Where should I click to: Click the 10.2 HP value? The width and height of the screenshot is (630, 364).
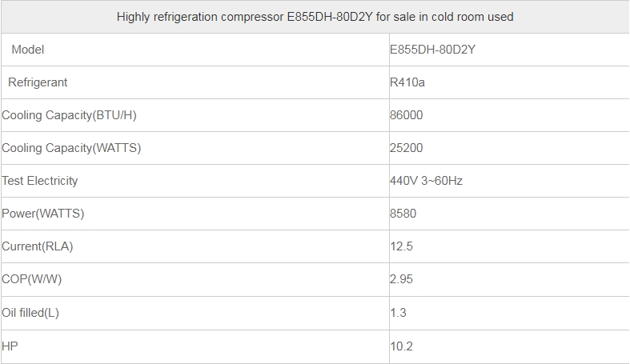tap(401, 346)
